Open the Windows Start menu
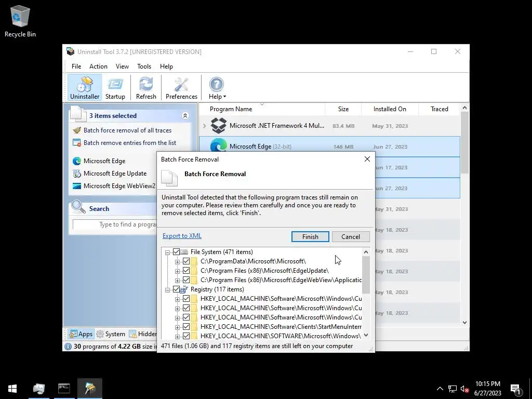 [x=12, y=389]
